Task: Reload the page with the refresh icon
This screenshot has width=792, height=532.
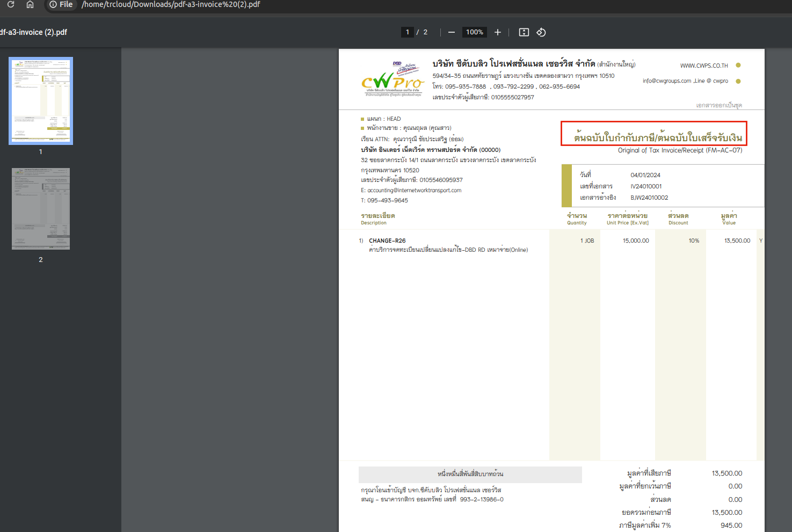Action: 10,4
